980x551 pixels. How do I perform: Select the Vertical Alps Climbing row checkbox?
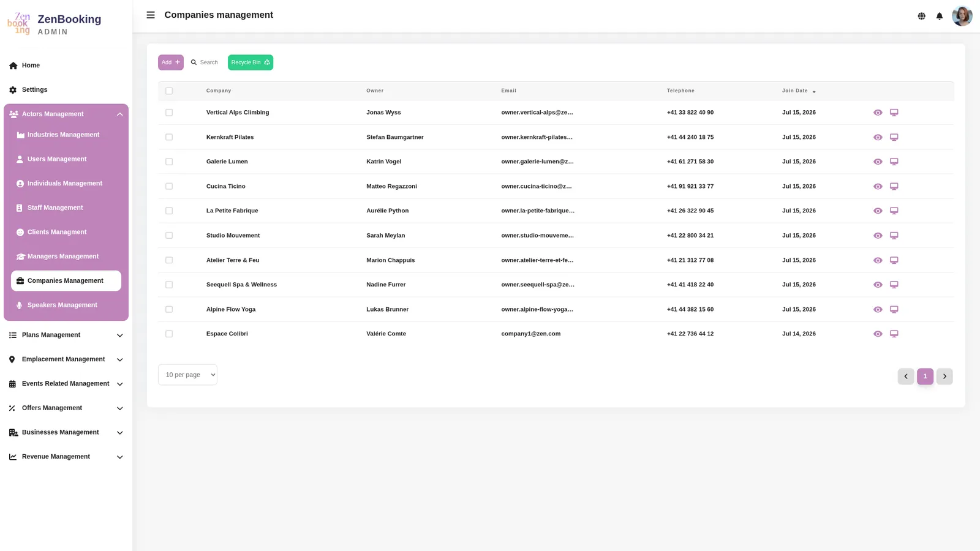pyautogui.click(x=169, y=113)
